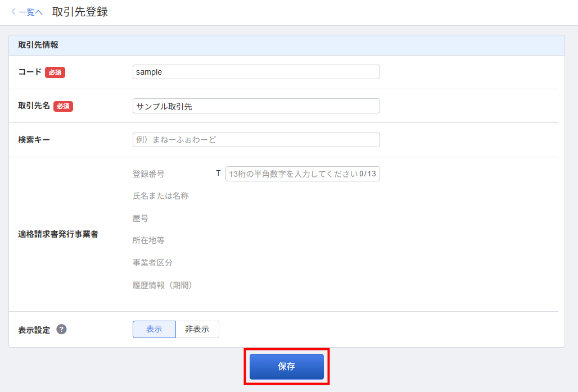Click the 氏名または名称 field label
Screen dimensions: 578x392
[x=160, y=196]
